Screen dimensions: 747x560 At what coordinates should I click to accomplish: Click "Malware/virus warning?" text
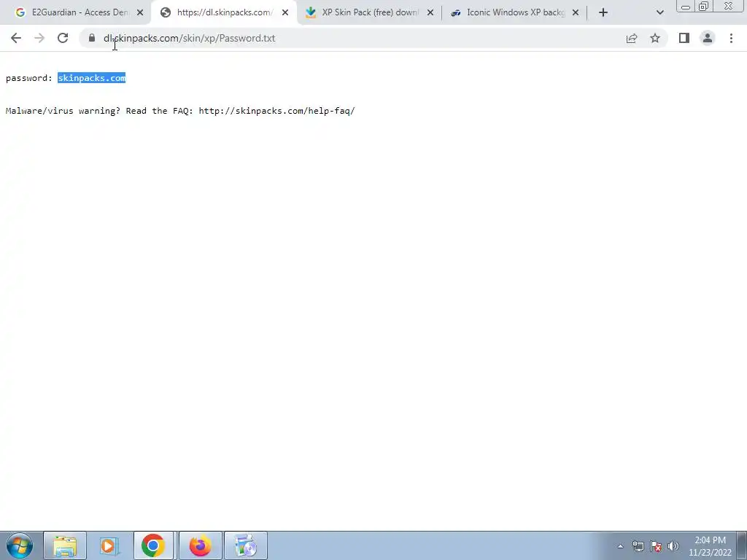63,111
